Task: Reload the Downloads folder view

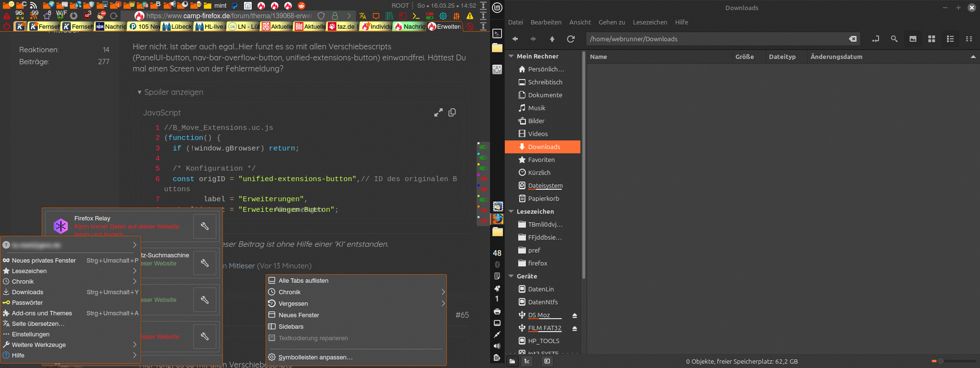Action: click(x=571, y=39)
